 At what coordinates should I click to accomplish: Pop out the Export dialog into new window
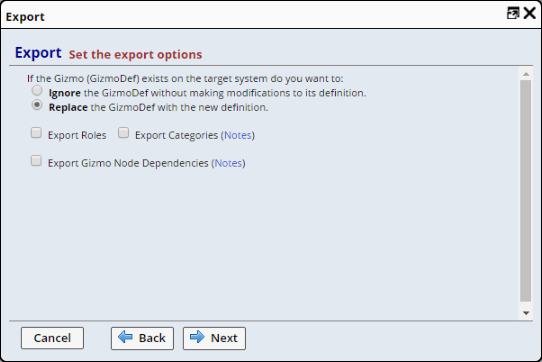pos(513,13)
